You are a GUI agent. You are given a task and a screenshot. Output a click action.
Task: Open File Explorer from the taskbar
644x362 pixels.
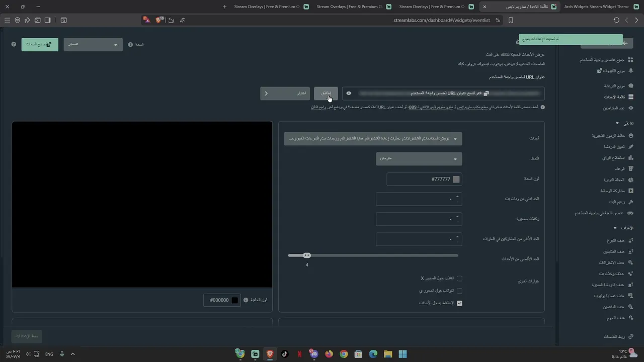(388, 354)
